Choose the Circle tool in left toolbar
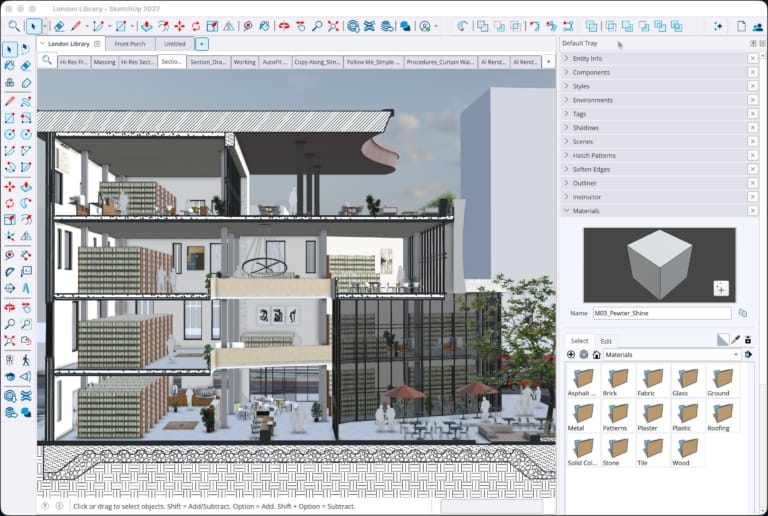Screen dimensions: 768x516 [x=9, y=134]
